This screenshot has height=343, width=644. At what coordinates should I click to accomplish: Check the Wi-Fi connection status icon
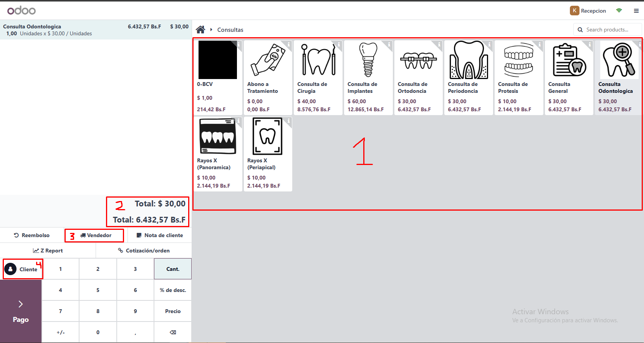pos(619,11)
